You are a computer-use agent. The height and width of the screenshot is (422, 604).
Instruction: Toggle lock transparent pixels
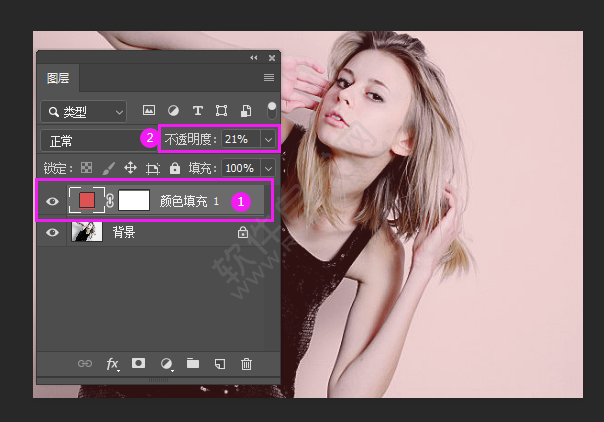pyautogui.click(x=86, y=169)
